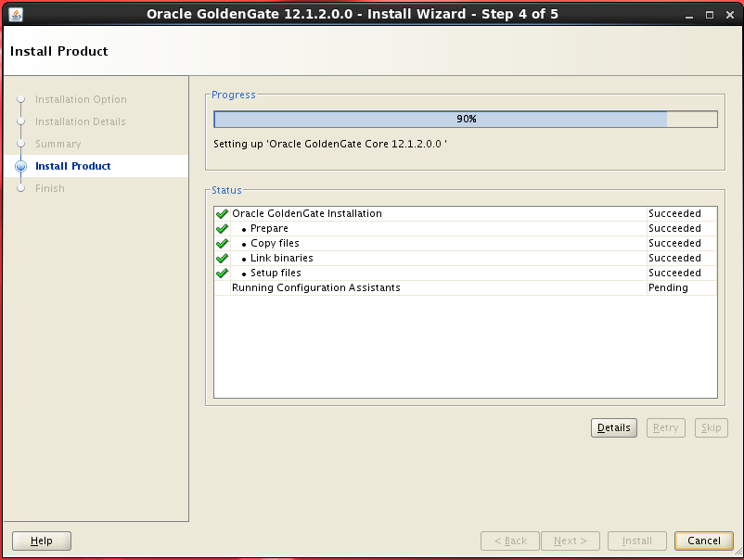Click the Status group label
The width and height of the screenshot is (744, 560).
point(226,190)
